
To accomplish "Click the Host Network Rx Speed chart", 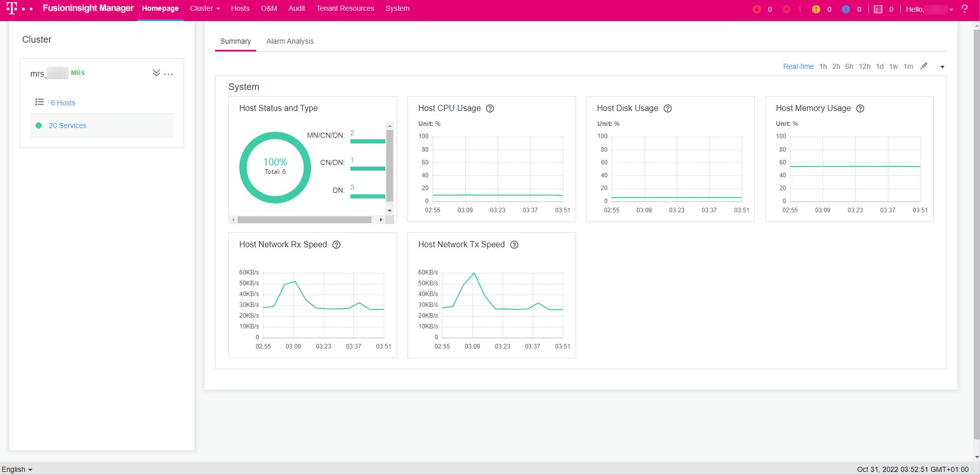I will pyautogui.click(x=324, y=305).
